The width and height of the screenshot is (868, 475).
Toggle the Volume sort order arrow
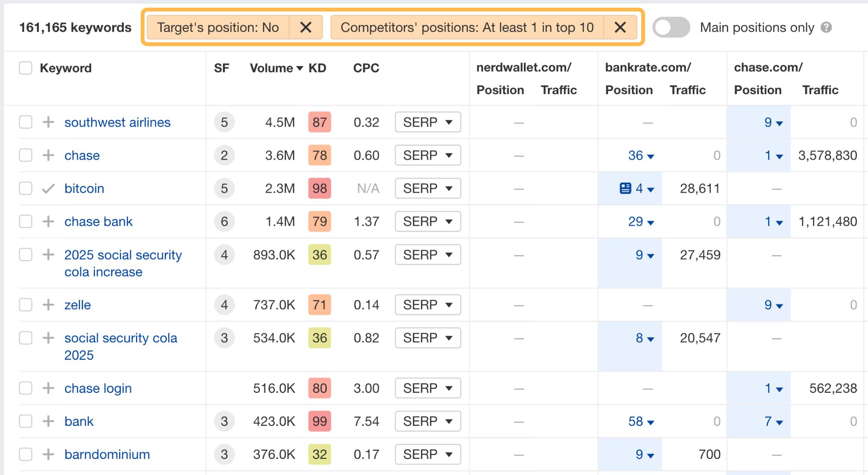coord(300,68)
